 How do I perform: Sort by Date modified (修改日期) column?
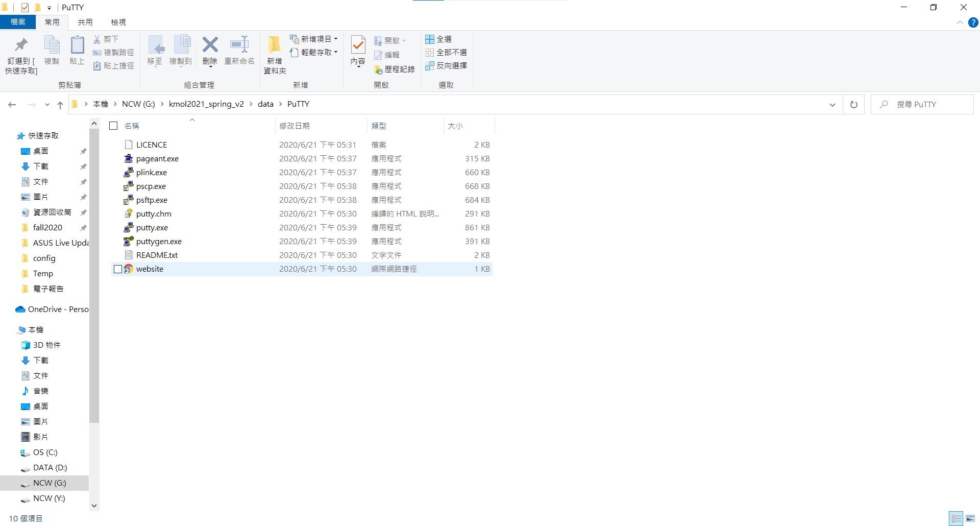pyautogui.click(x=295, y=126)
